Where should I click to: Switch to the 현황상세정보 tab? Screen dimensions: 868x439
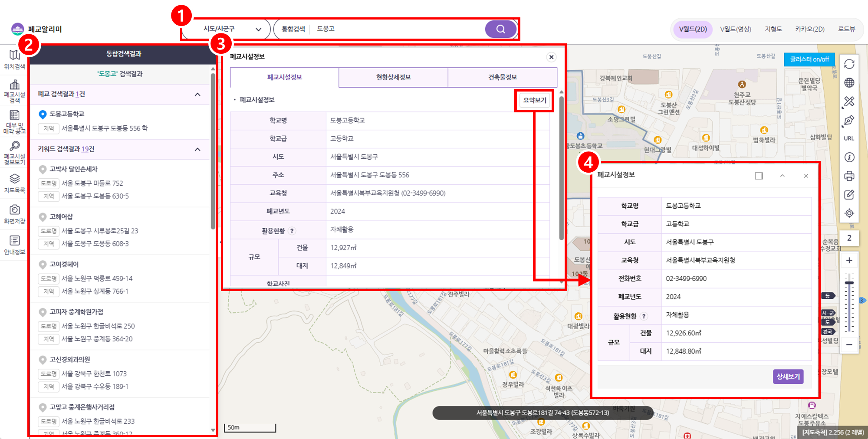[393, 77]
